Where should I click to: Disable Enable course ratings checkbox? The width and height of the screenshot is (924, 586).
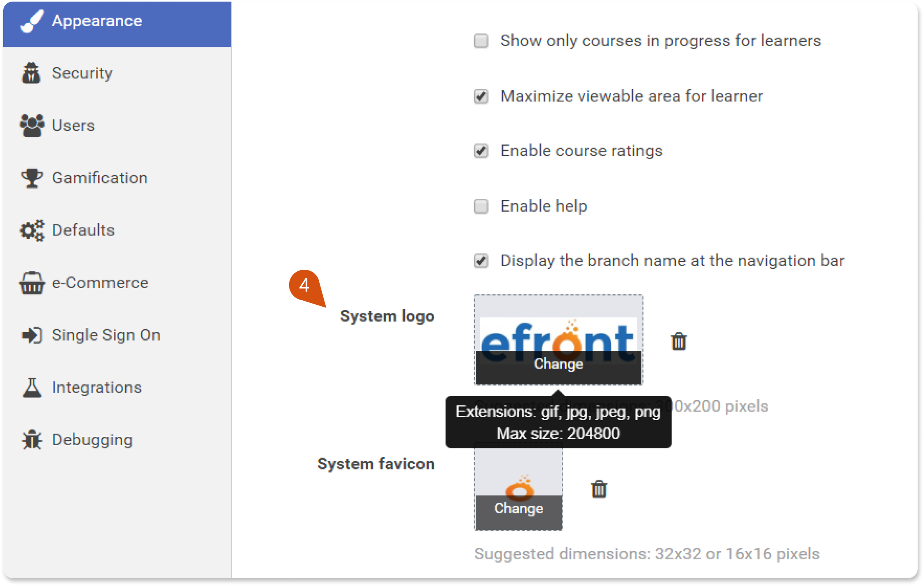481,151
